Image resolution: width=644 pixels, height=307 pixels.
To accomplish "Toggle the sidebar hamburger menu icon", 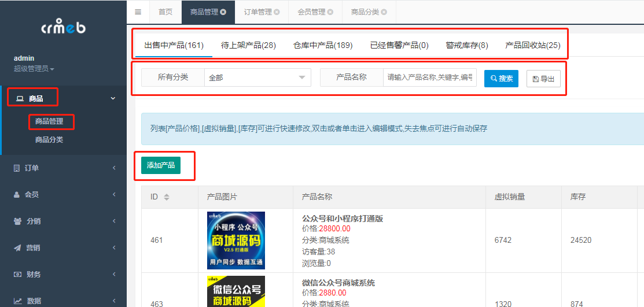I will pos(138,12).
